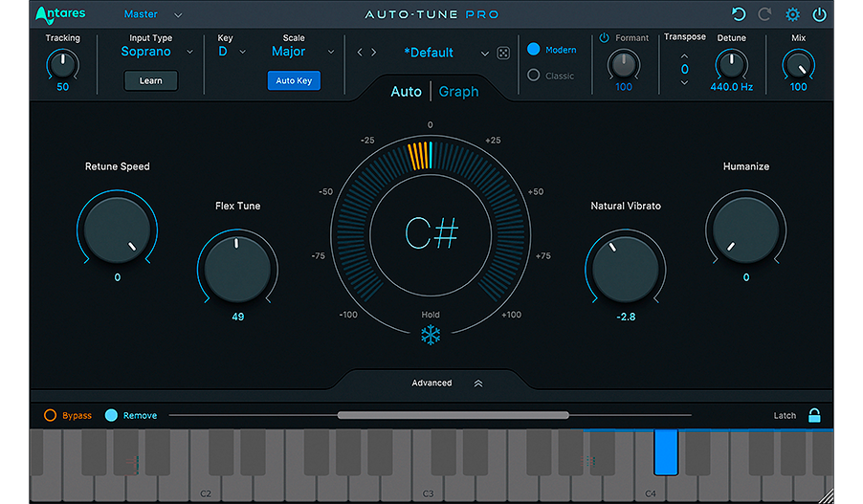Open settings via gear icon
This screenshot has height=504, width=863.
(792, 14)
